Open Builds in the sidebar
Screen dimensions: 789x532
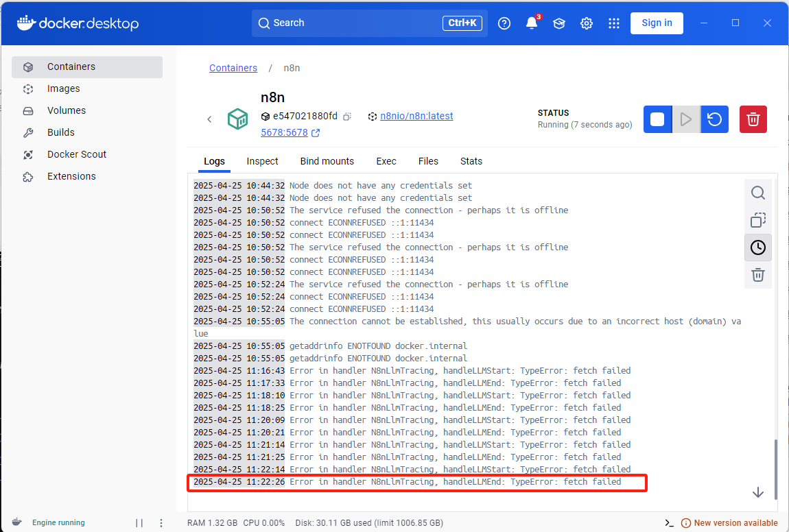coord(87,132)
